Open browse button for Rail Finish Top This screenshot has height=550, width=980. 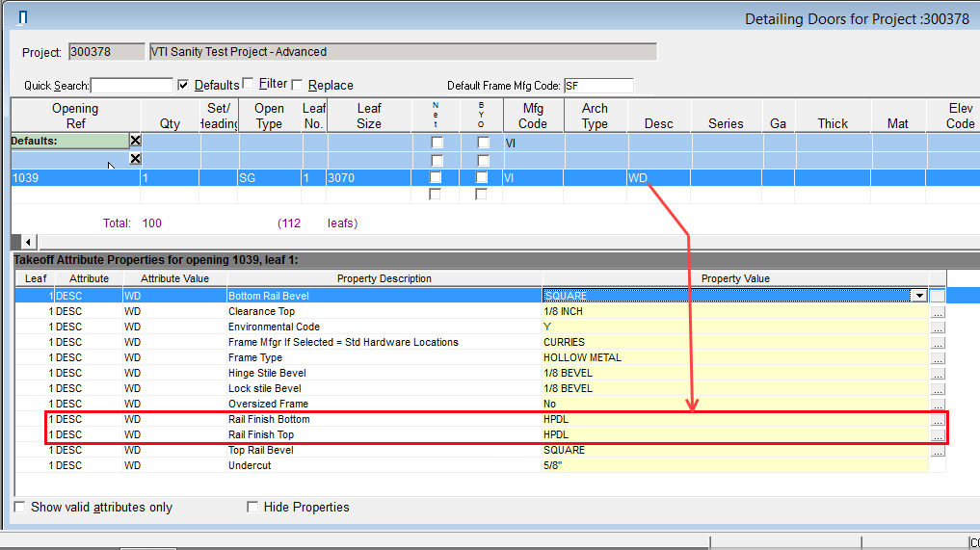tap(938, 435)
